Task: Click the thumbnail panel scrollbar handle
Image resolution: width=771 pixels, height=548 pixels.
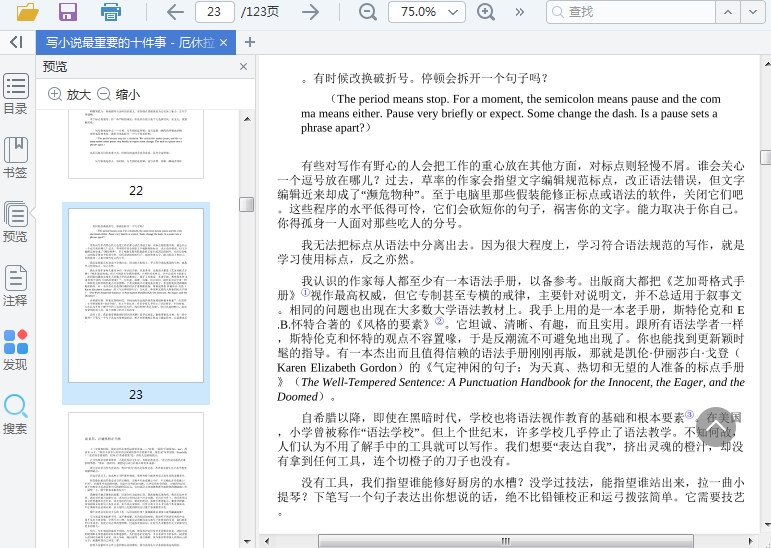Action: point(247,204)
